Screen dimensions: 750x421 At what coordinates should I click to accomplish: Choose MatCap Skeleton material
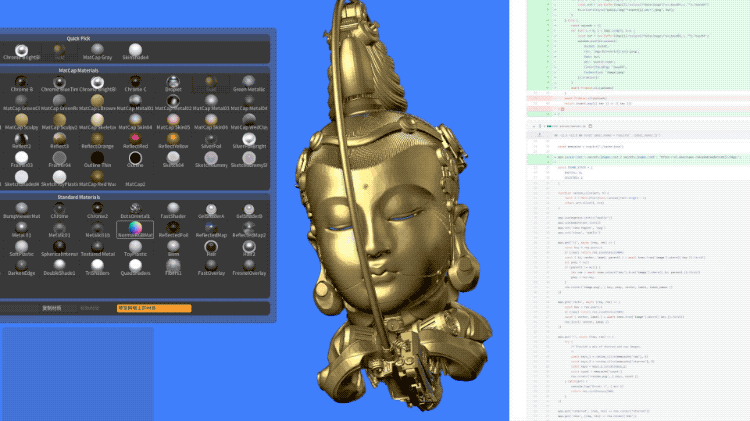point(97,122)
